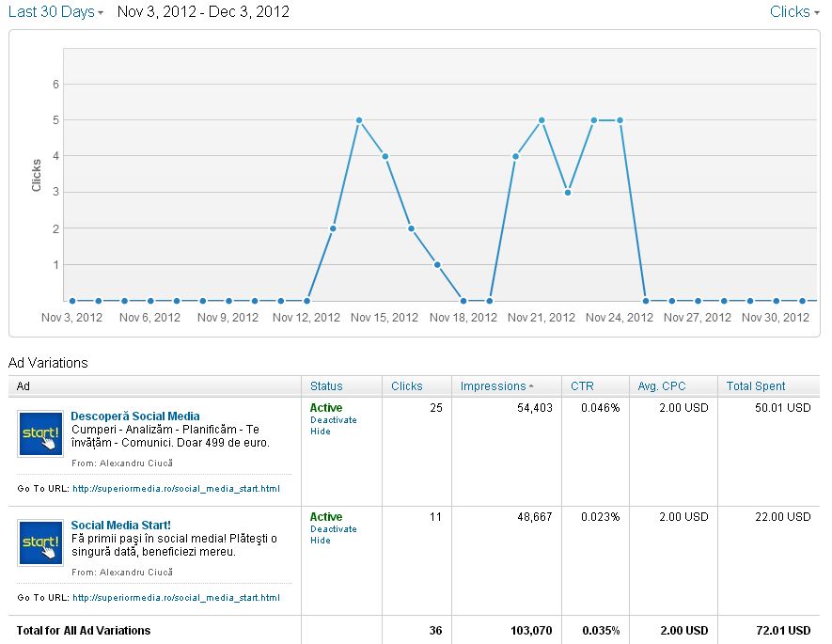Sort table by Impressions column
This screenshot has width=832, height=644.
pyautogui.click(x=493, y=386)
